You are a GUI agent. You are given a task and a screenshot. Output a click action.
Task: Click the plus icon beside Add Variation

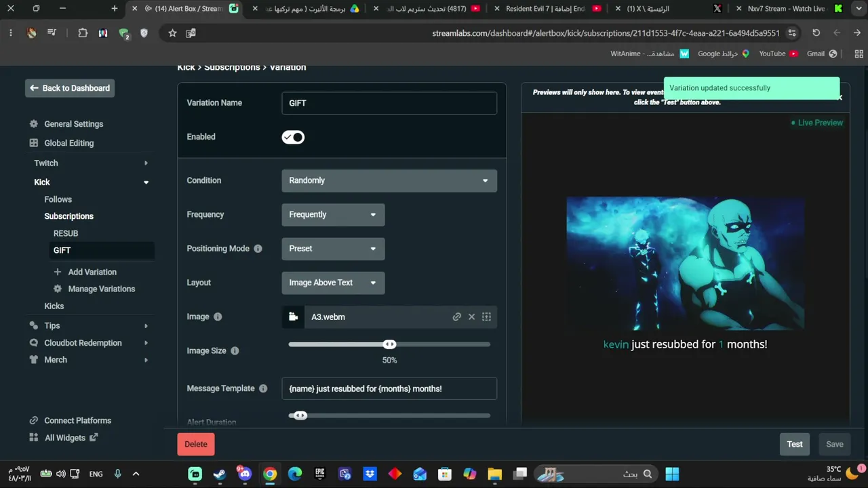pyautogui.click(x=58, y=272)
